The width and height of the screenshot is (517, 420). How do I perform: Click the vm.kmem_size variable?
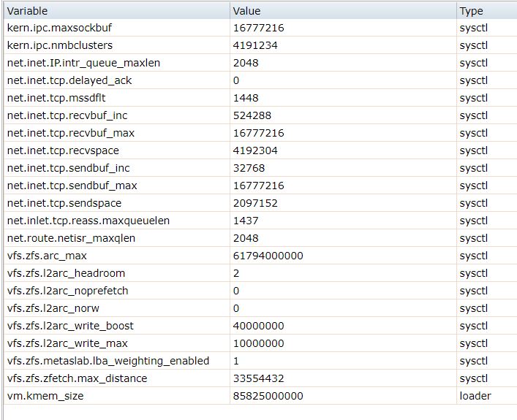(45, 396)
